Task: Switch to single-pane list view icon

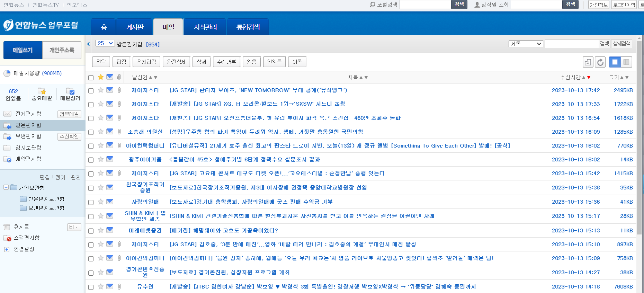Action: [615, 62]
